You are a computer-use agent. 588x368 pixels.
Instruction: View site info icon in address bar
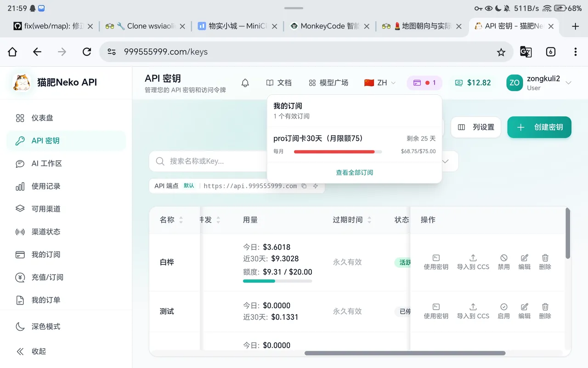(x=111, y=52)
